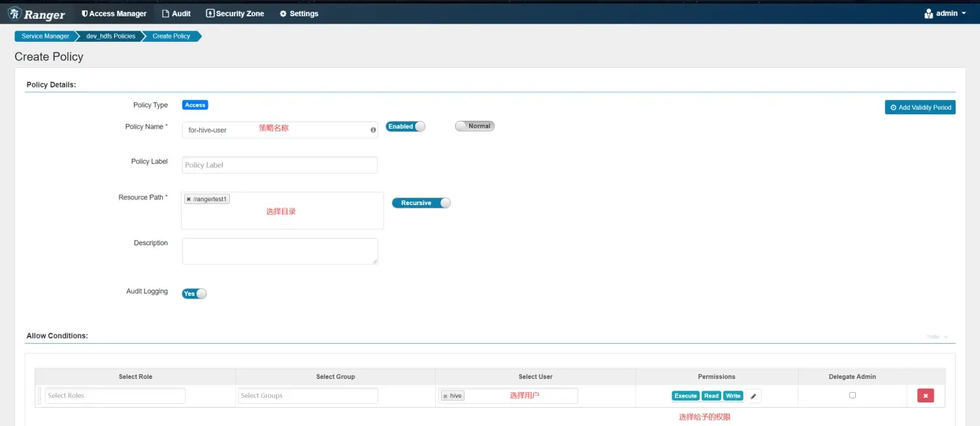Image resolution: width=980 pixels, height=426 pixels.
Task: Click the info icon in Policy Name field
Action: [373, 130]
